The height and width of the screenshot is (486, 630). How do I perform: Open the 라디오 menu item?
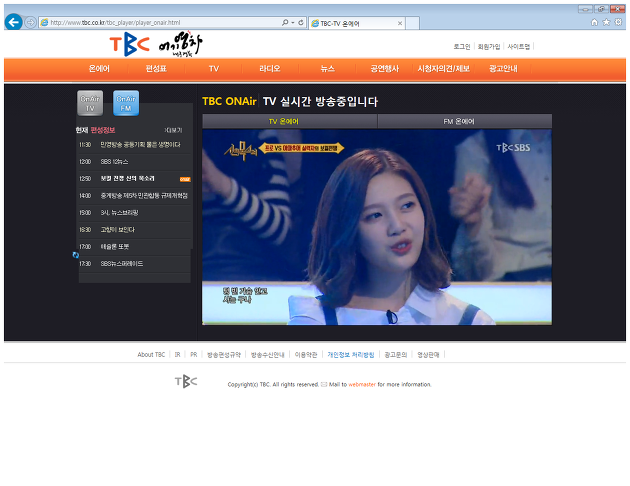[x=270, y=69]
